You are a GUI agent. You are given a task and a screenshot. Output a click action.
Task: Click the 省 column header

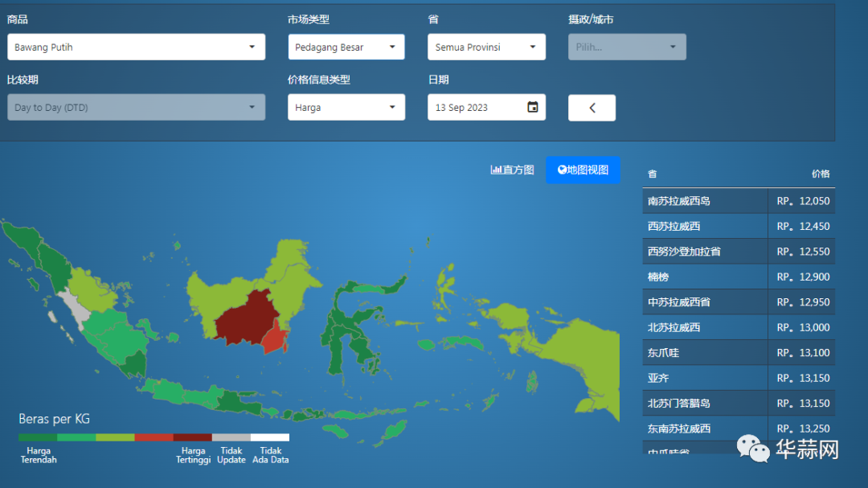tap(653, 174)
